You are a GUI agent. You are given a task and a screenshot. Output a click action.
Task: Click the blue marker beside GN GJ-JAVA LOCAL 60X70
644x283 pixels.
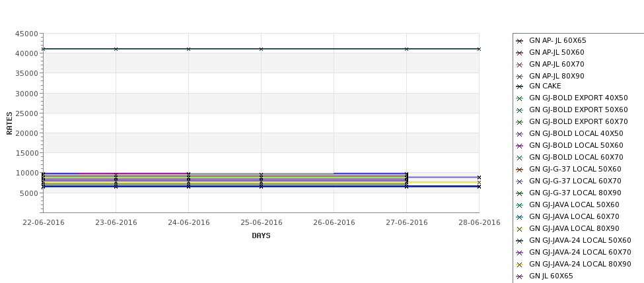[x=520, y=218]
